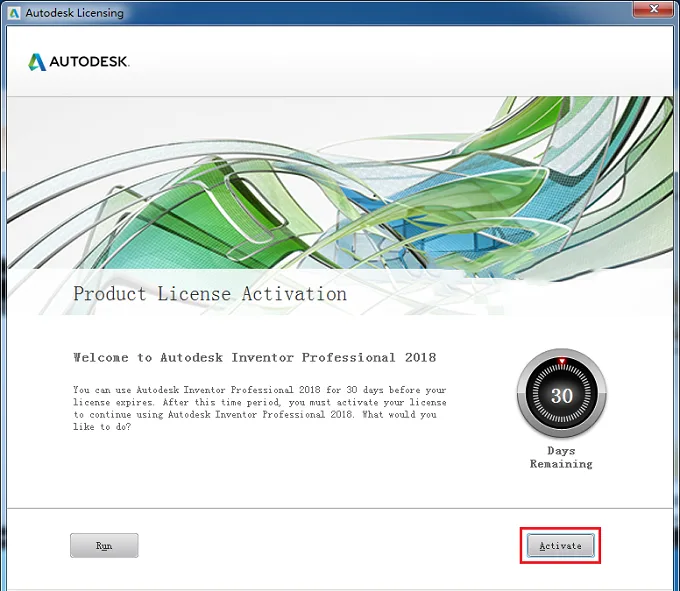Image resolution: width=680 pixels, height=591 pixels.
Task: Click the Welcome to Autodesk Inventor heading
Action: pyautogui.click(x=255, y=358)
